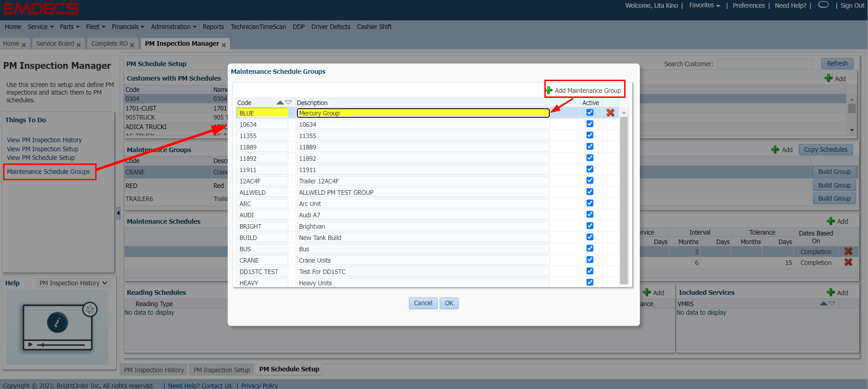Close the Complete RO tab
868x389 pixels.
coord(132,45)
